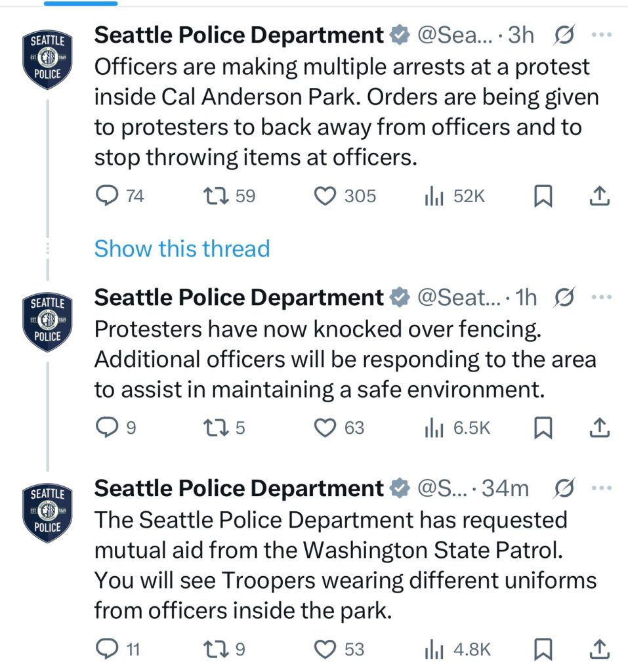
Task: Bookmark the Cal Anderson Park arrests tweet
Action: tap(543, 196)
